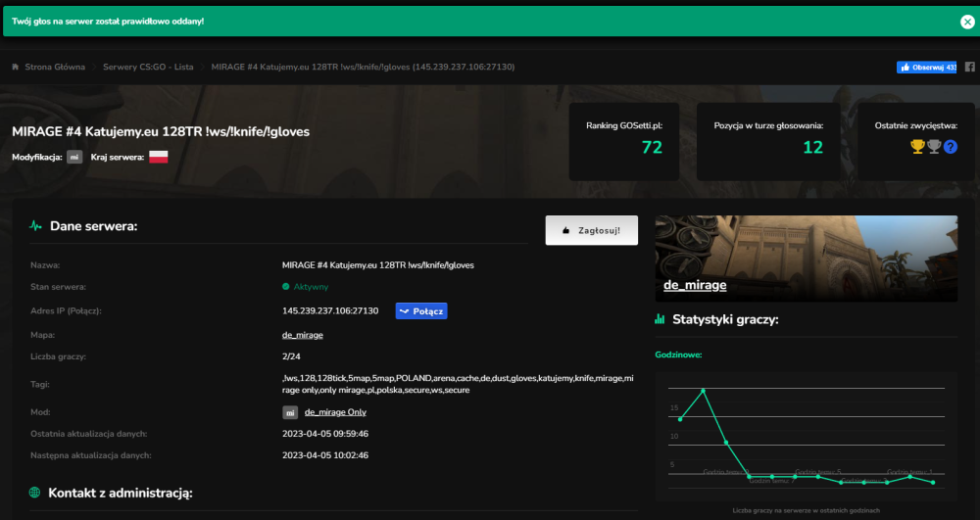
Task: Click the pulse icon beside Dane serwera
Action: [x=35, y=226]
